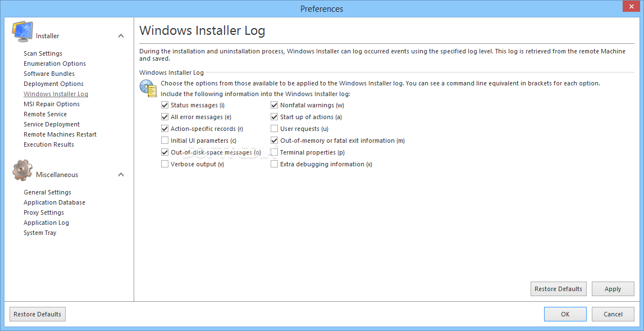
Task: Uncheck All error messages (e)
Action: (x=165, y=117)
